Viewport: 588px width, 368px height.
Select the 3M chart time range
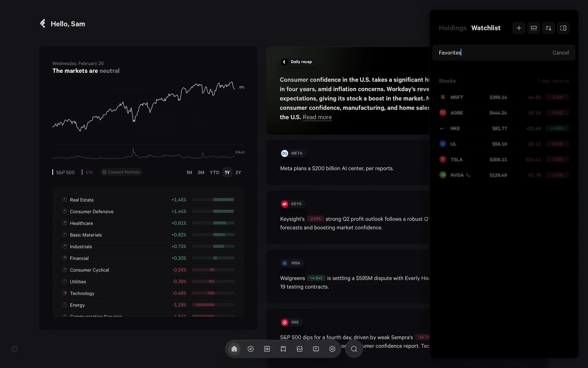201,172
